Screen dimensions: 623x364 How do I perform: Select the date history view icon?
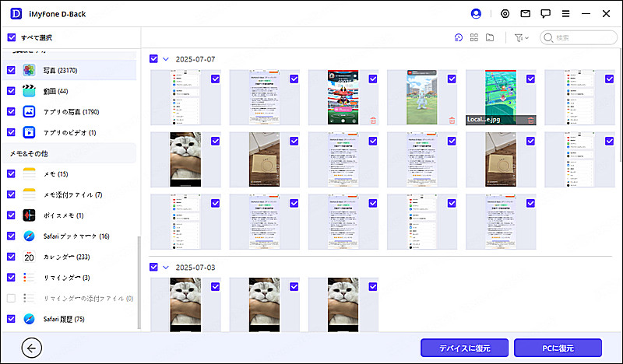[459, 37]
